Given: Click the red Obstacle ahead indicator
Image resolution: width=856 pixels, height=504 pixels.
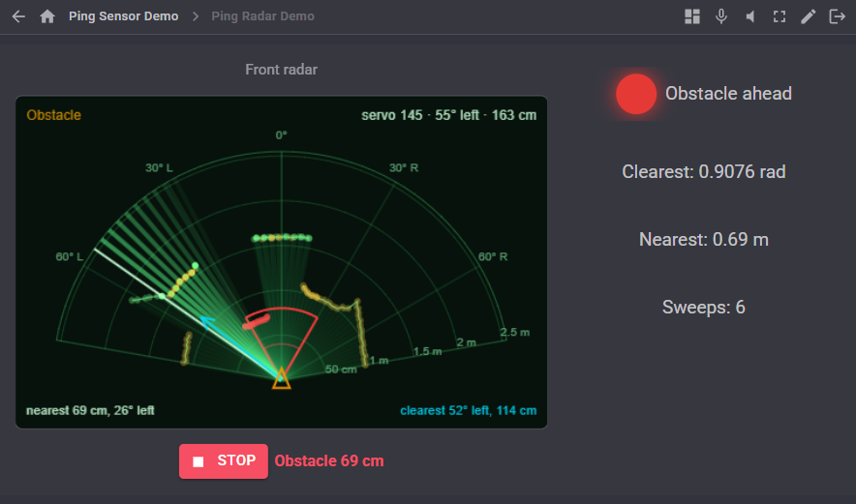Looking at the screenshot, I should [636, 94].
